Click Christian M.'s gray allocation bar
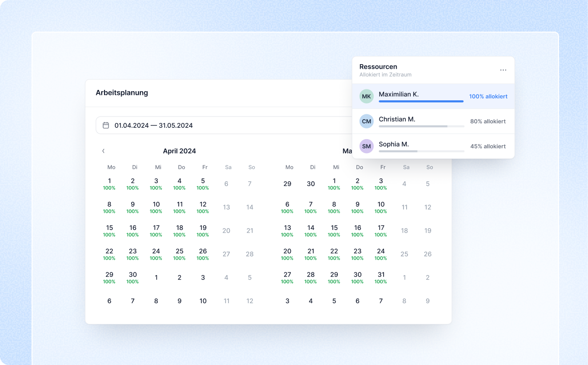 point(422,126)
